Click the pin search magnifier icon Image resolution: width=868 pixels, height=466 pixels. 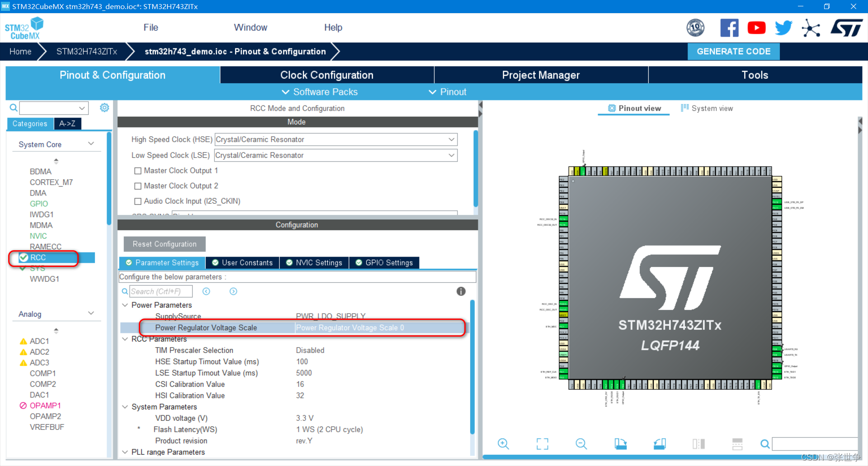[765, 444]
